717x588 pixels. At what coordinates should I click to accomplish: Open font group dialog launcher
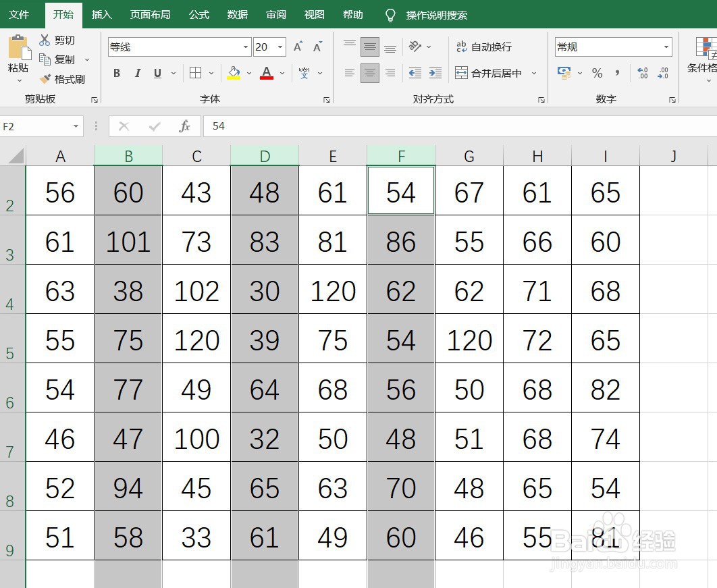tap(327, 100)
